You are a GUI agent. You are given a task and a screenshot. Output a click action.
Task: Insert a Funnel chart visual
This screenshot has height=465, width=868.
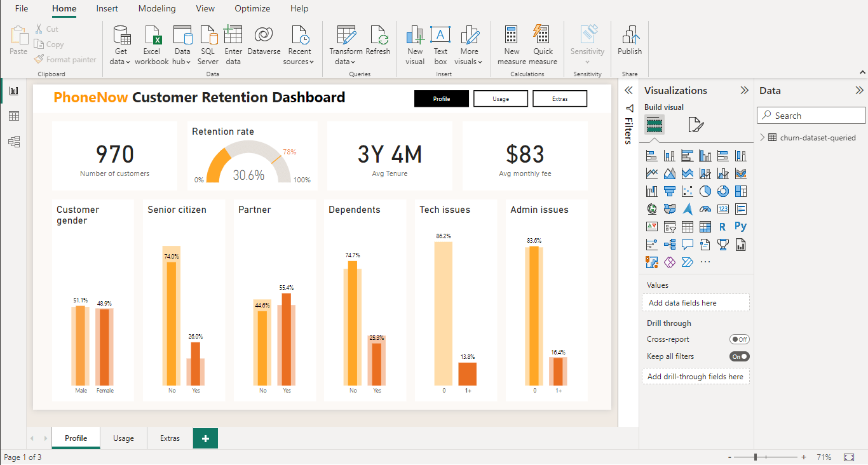tap(669, 191)
